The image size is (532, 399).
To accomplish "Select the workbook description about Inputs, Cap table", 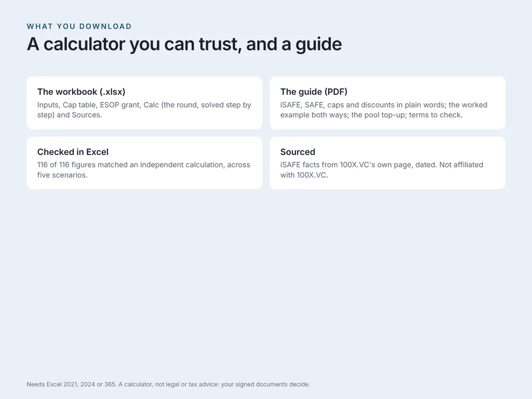I will [145, 110].
